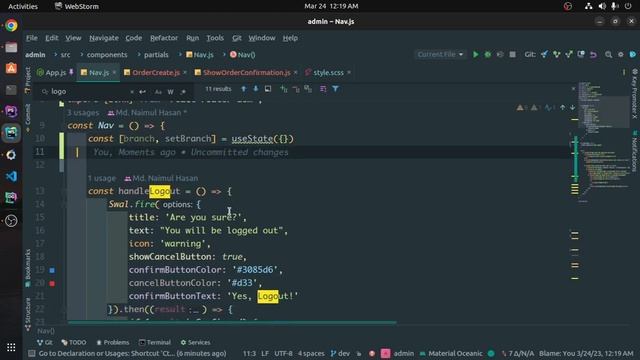
Task: Open the dev Git branch popup
Action: click(340, 353)
